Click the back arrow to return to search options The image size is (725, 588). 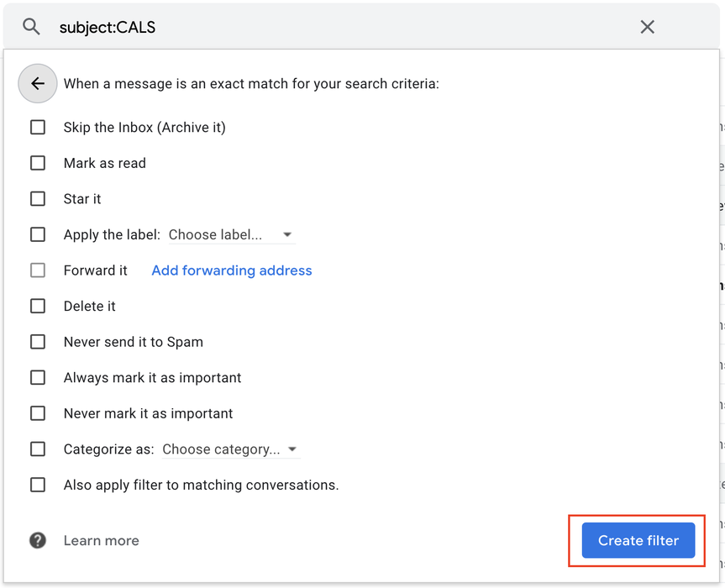[37, 83]
